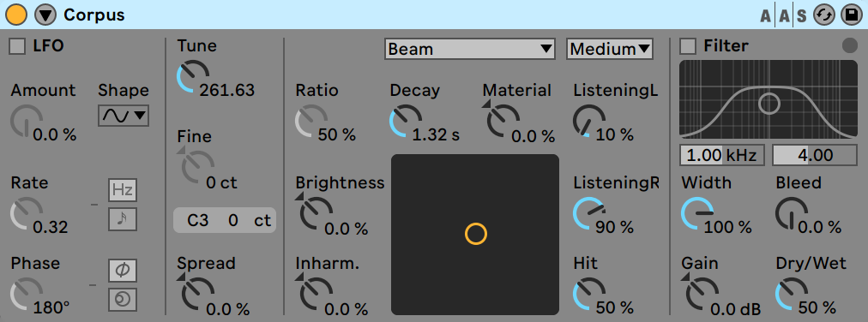Click the MIDI sidechain indicator dot
This screenshot has width=868, height=322.
pos(849,46)
